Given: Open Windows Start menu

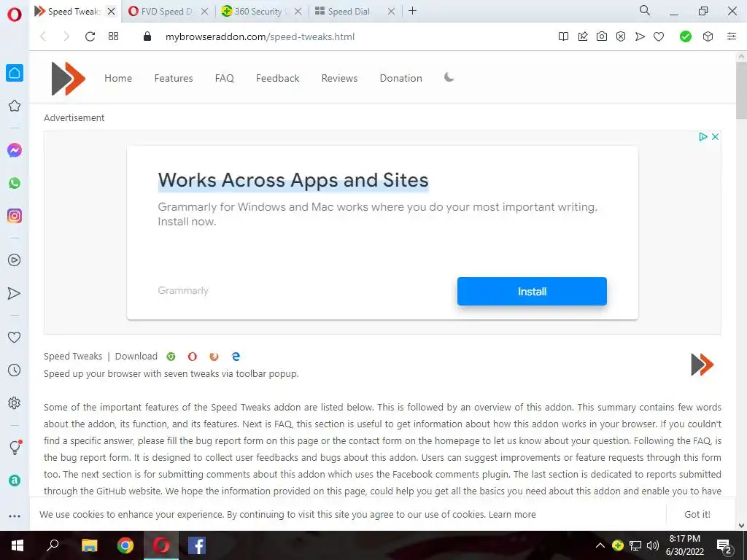Looking at the screenshot, I should pyautogui.click(x=18, y=545).
